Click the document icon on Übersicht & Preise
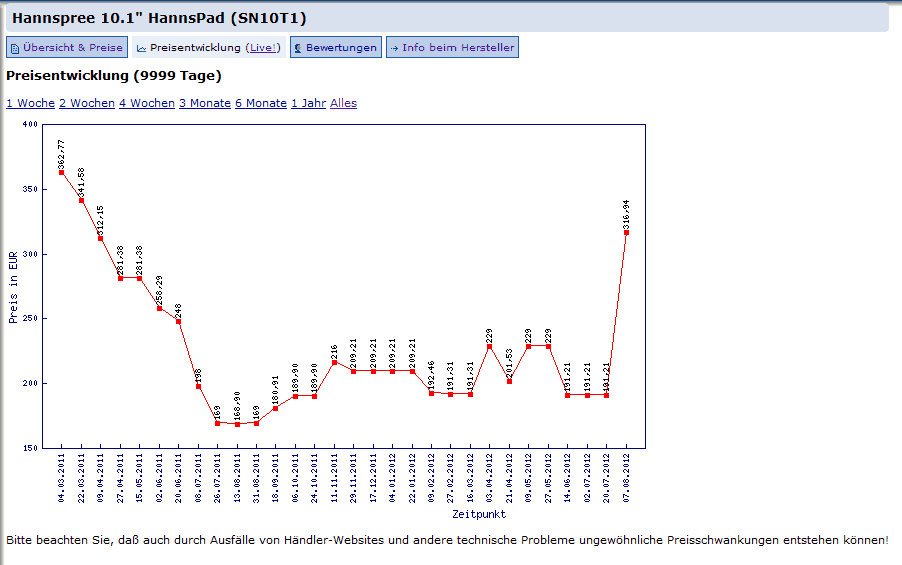This screenshot has width=902, height=565. point(15,48)
